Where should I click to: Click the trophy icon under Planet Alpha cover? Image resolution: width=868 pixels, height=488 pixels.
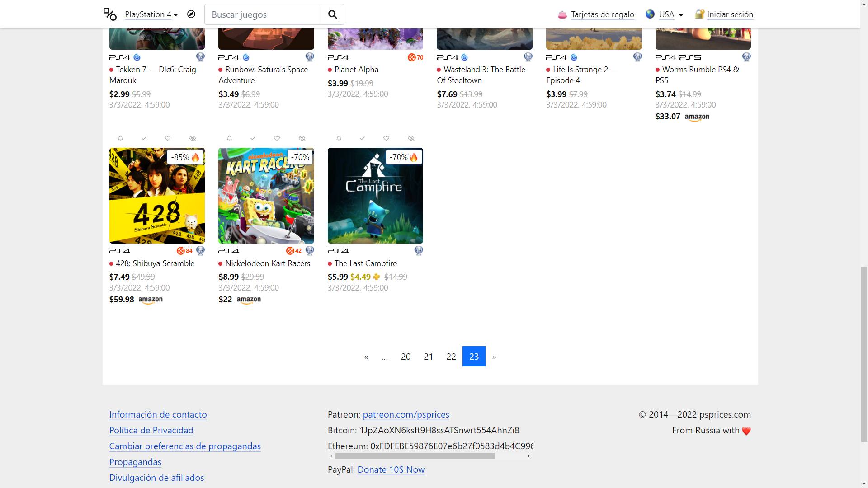pyautogui.click(x=415, y=57)
